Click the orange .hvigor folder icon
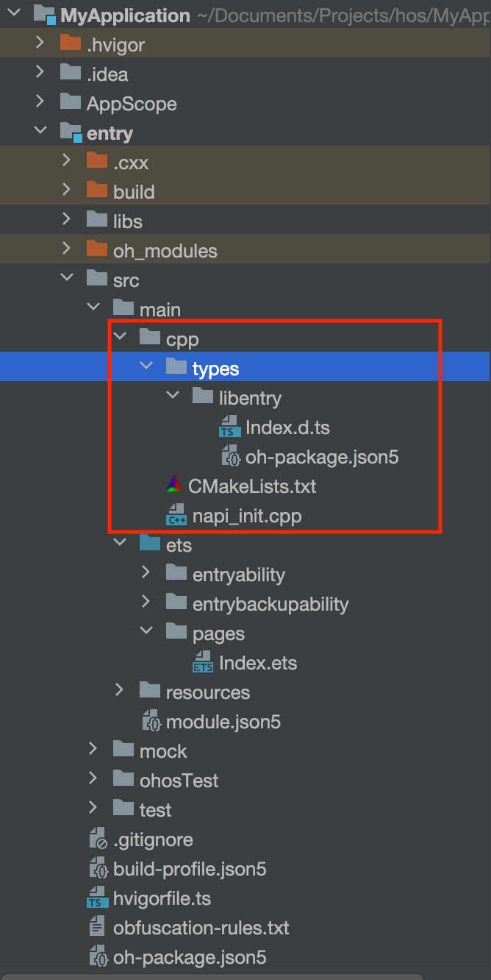This screenshot has width=491, height=980. pyautogui.click(x=71, y=44)
